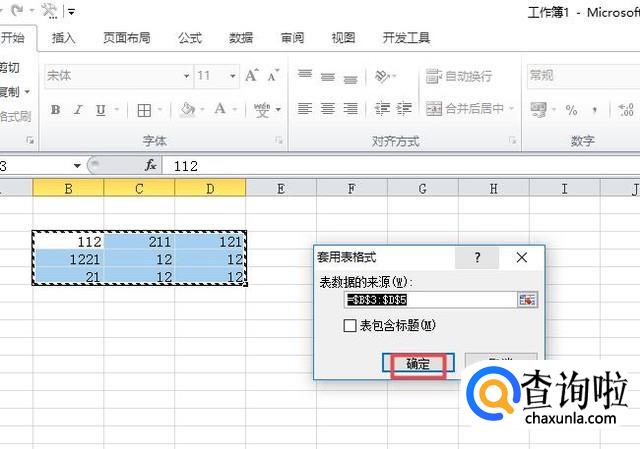Open Name Box dropdown arrow
This screenshot has width=640, height=449.
[77, 166]
